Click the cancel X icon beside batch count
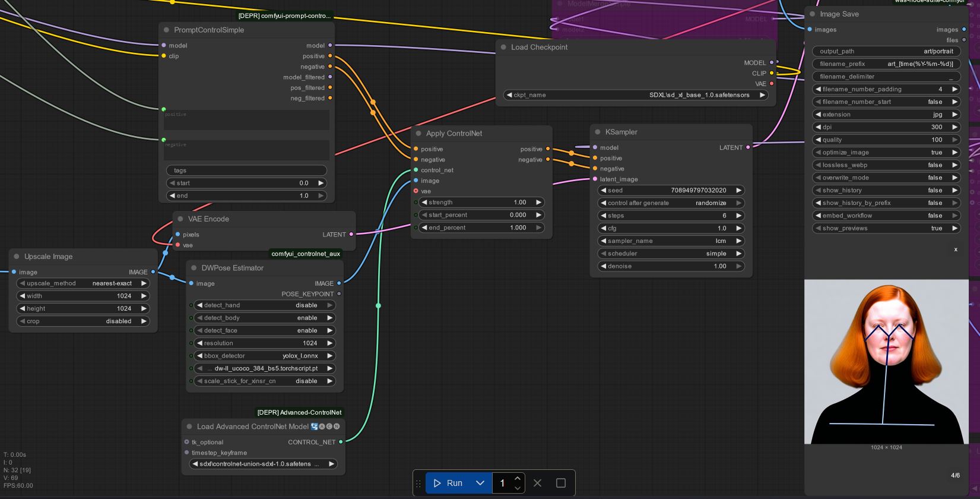 pos(537,483)
